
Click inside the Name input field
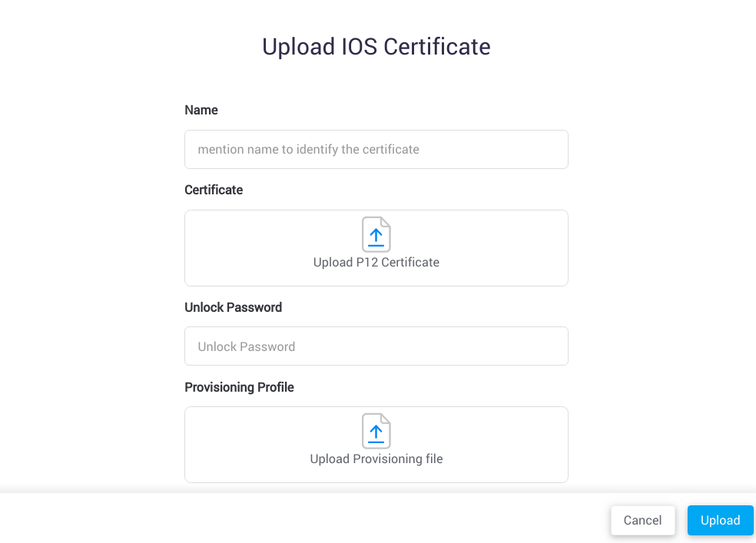click(376, 149)
